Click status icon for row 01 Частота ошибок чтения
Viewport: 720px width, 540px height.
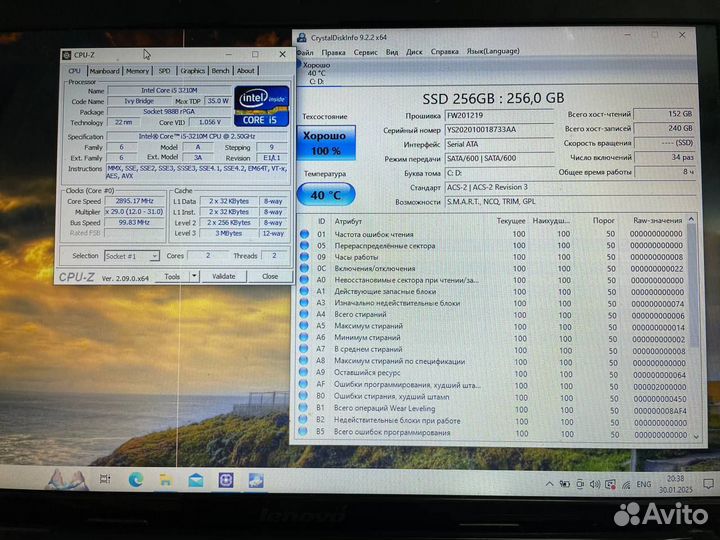click(304, 234)
